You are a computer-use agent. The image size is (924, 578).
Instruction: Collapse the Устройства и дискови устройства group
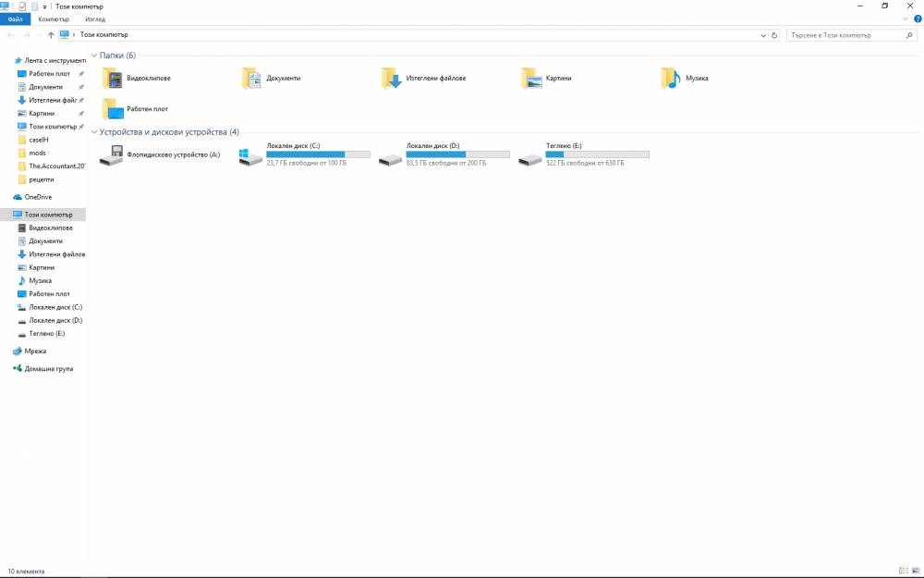pos(94,132)
